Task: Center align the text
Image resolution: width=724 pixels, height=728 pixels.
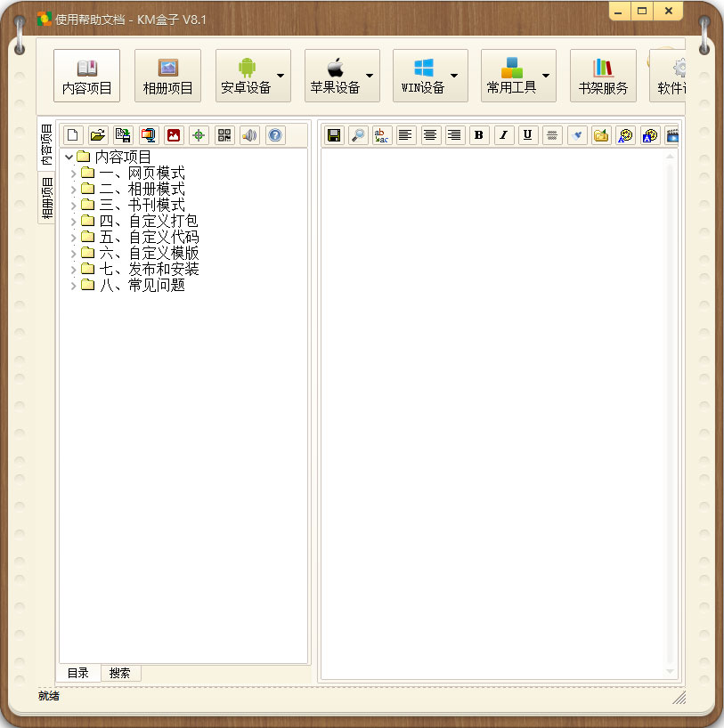Action: pyautogui.click(x=430, y=135)
